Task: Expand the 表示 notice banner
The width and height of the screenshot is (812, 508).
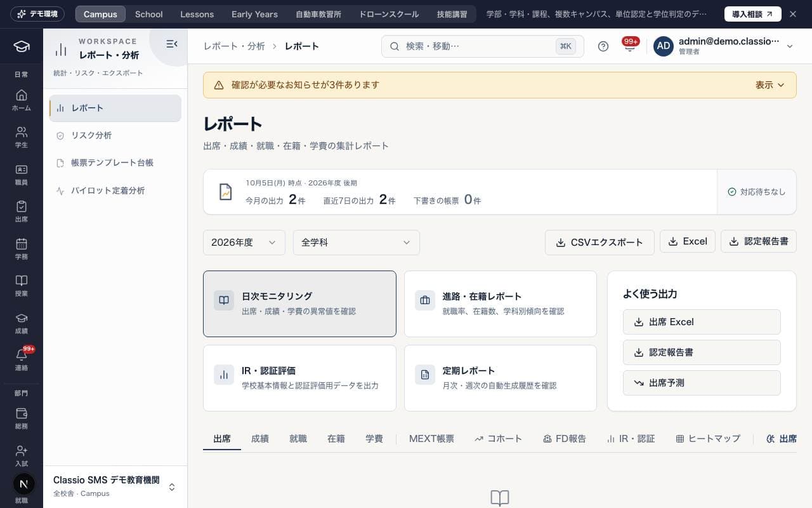Action: coord(769,85)
